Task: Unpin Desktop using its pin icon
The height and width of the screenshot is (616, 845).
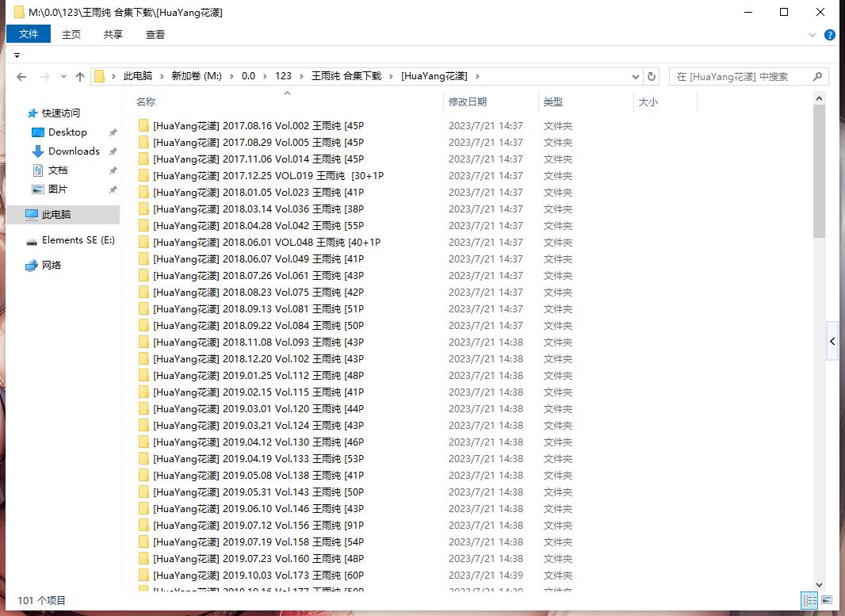Action: point(113,132)
